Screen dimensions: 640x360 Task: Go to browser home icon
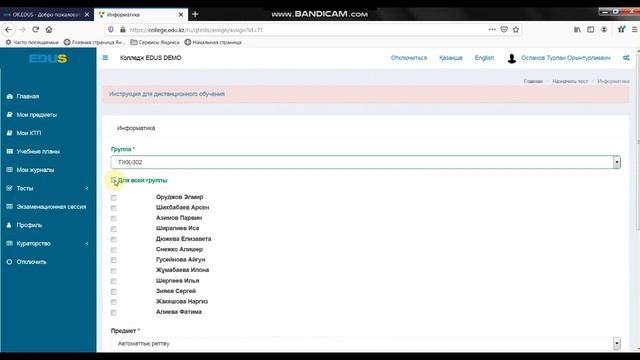[49, 30]
